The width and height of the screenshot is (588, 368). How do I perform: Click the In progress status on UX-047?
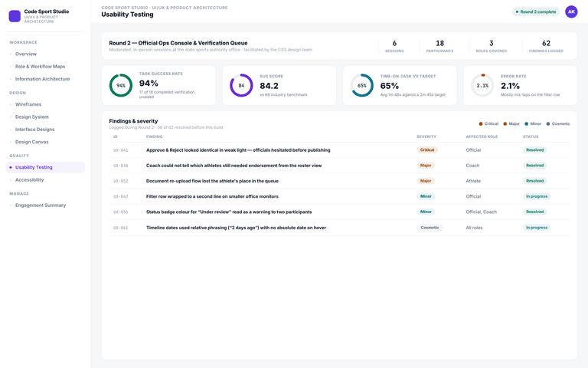click(537, 196)
